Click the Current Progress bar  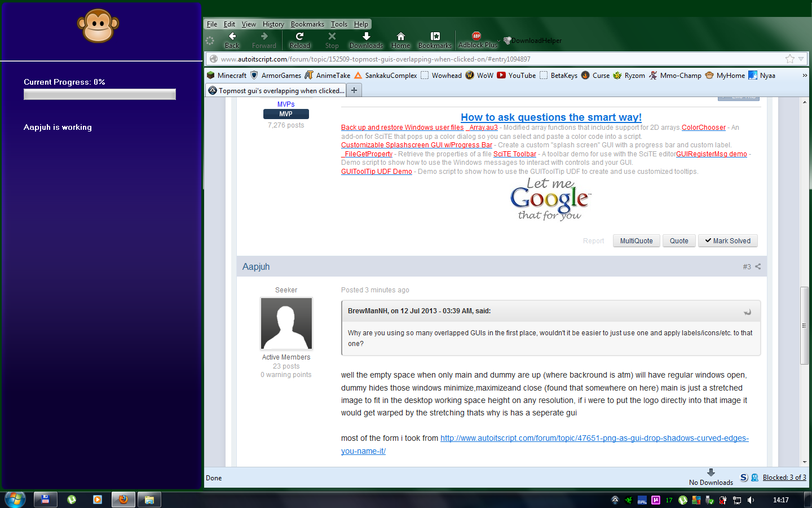click(x=100, y=94)
